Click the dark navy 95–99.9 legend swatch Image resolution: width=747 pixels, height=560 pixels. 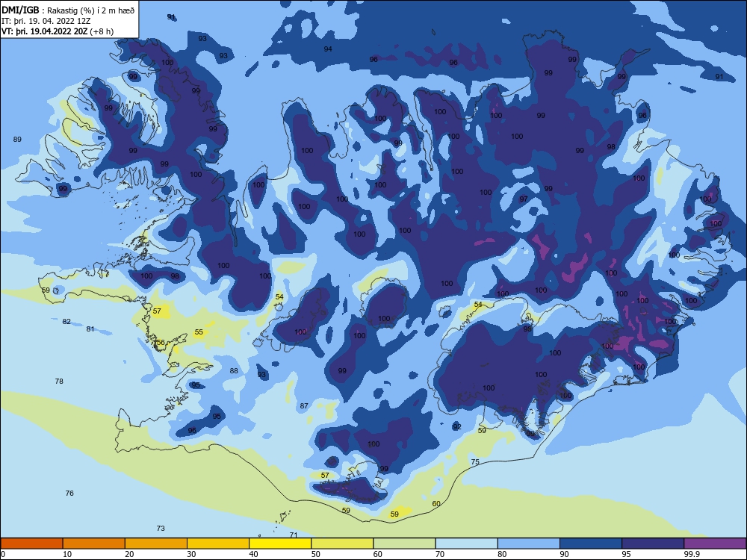click(653, 544)
